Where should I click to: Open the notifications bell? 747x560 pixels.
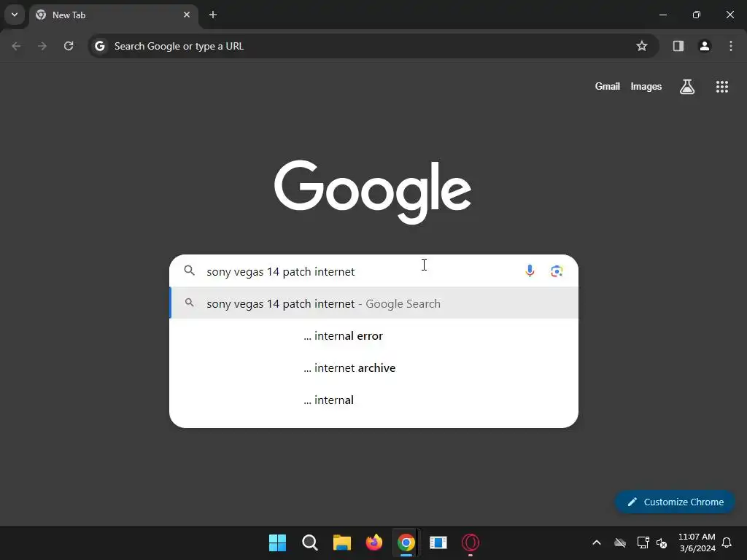[727, 542]
